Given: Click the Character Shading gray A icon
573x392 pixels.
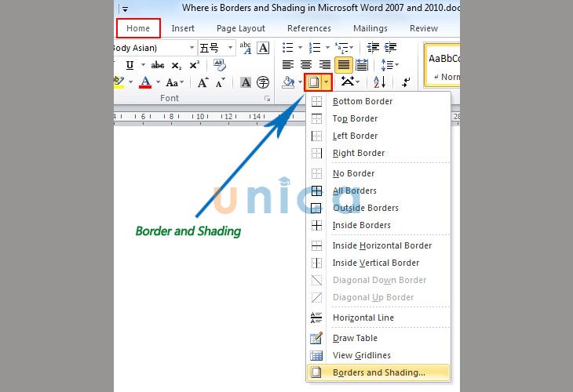Looking at the screenshot, I should click(x=246, y=82).
